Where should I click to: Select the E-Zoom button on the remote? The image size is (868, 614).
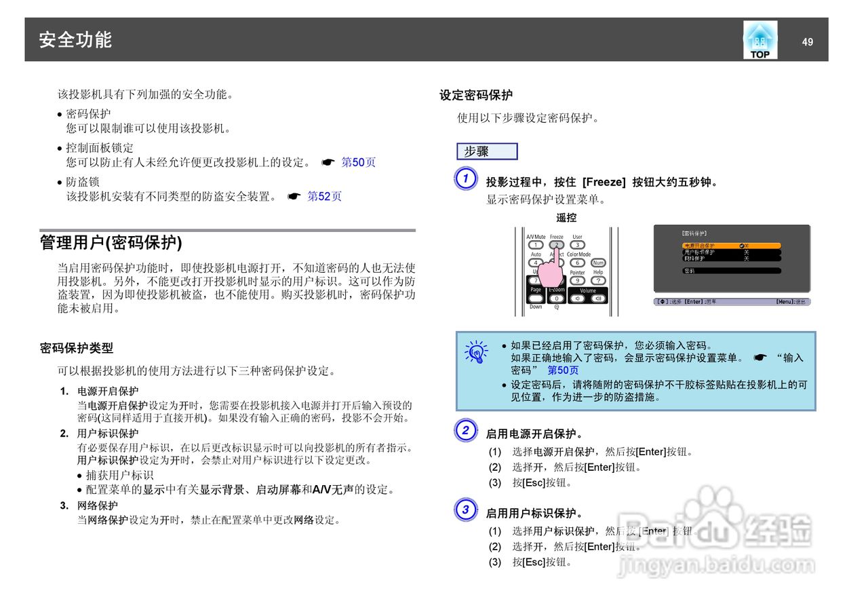(557, 298)
